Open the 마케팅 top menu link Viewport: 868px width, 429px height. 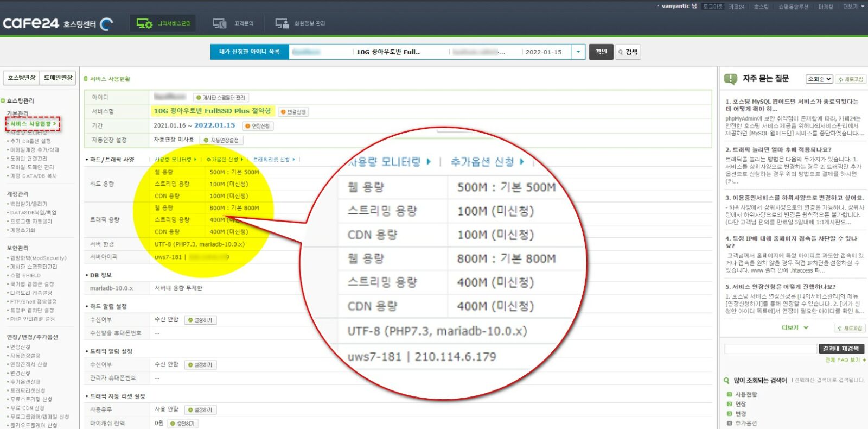(826, 7)
